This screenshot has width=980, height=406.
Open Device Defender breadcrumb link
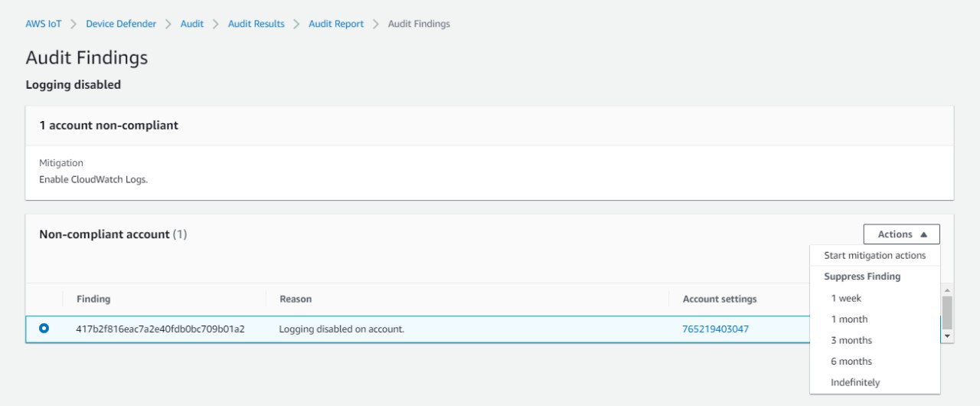pos(121,24)
